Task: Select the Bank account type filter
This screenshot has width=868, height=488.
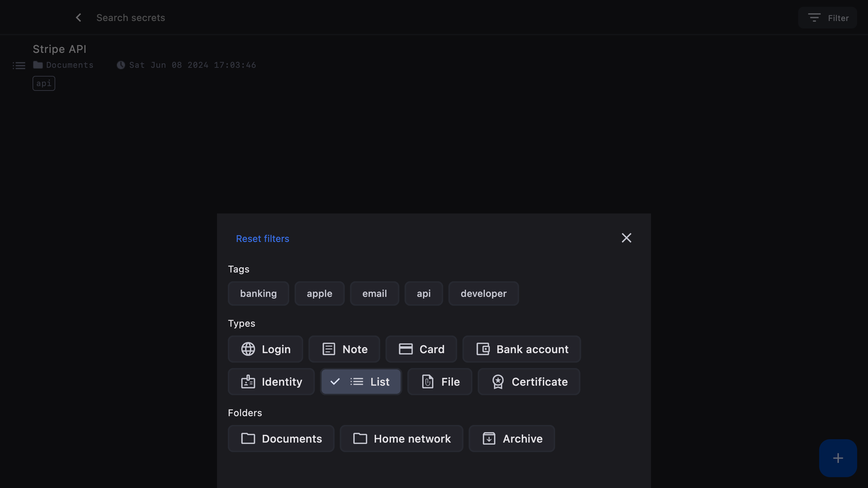Action: coord(522,349)
